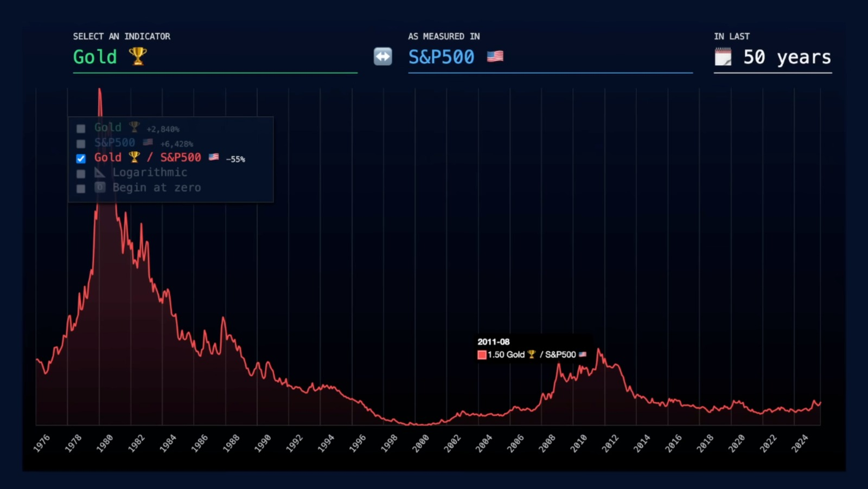This screenshot has height=489, width=868.
Task: Open the Gold indicator selector
Action: click(95, 57)
